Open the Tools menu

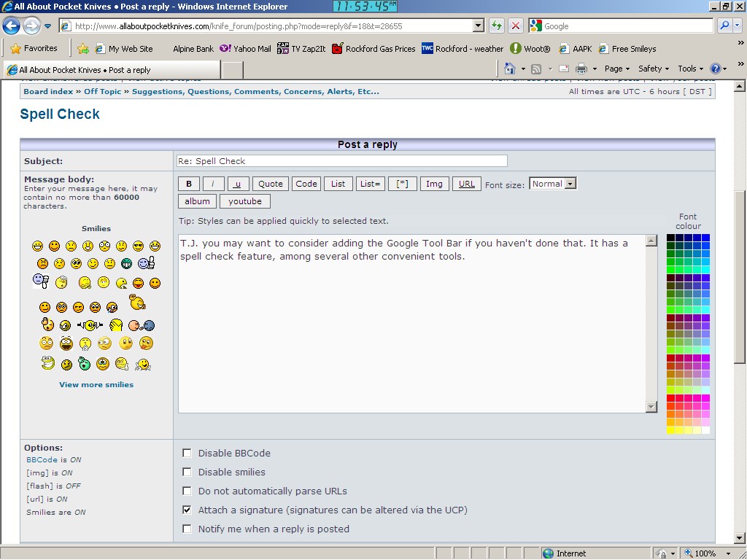pyautogui.click(x=690, y=69)
